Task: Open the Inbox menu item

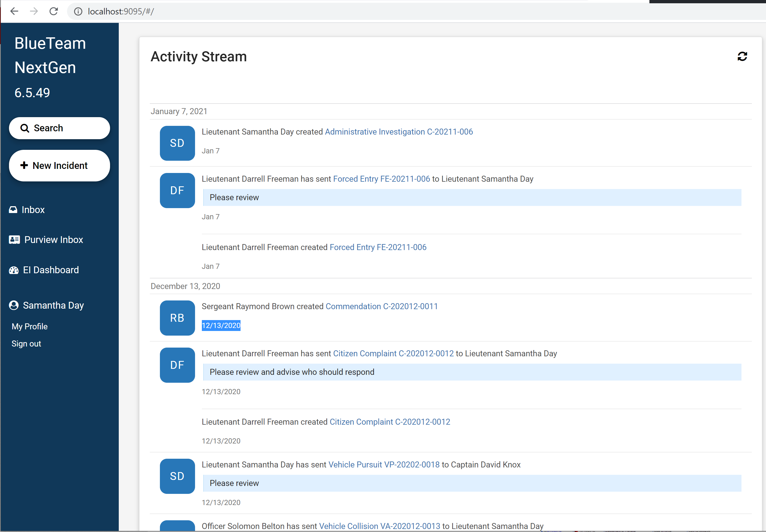Action: tap(27, 210)
